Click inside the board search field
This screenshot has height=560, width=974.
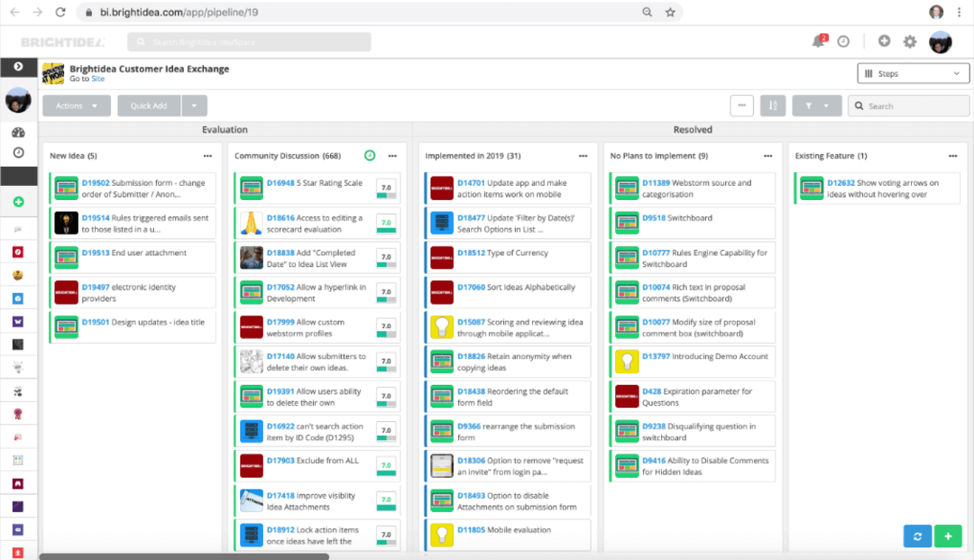(908, 106)
